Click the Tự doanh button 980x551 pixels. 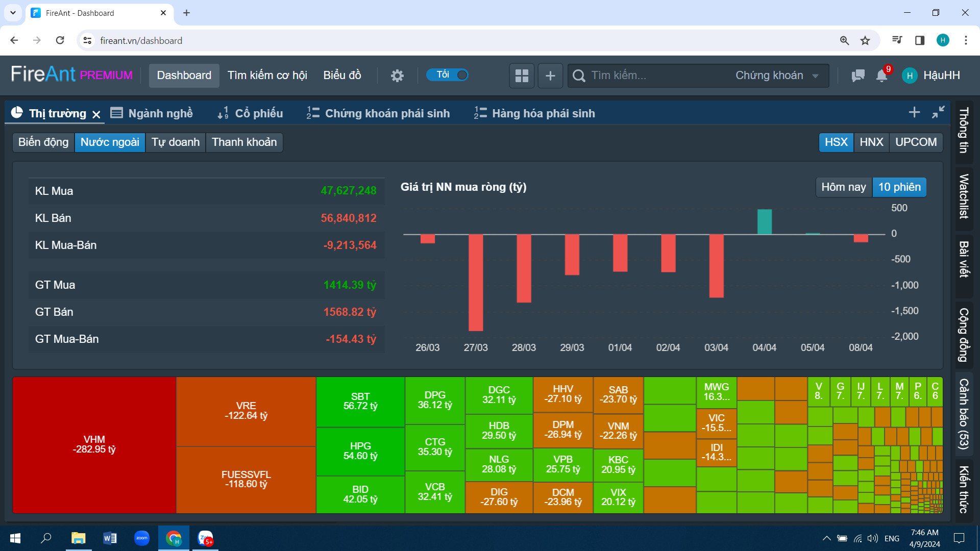click(175, 142)
